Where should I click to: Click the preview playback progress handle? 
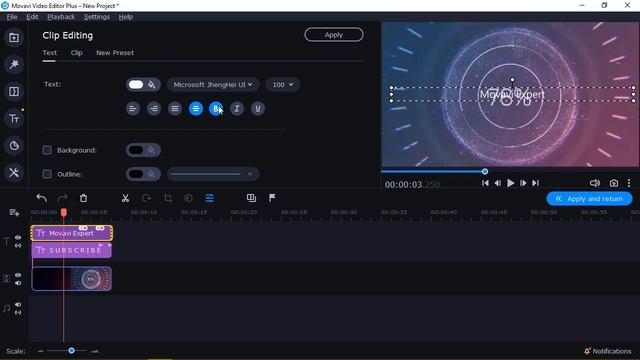485,171
